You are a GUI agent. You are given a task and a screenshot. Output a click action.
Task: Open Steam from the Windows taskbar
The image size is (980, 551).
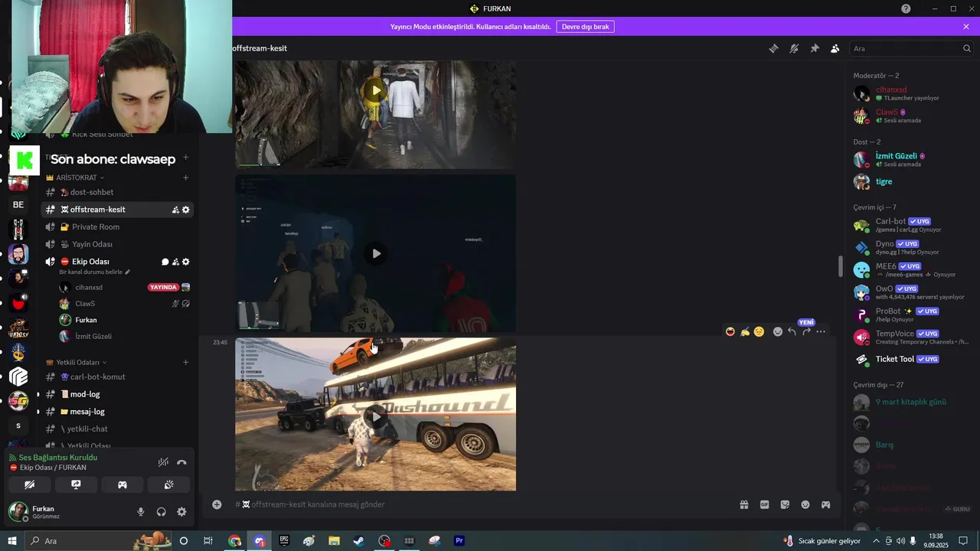click(x=358, y=540)
